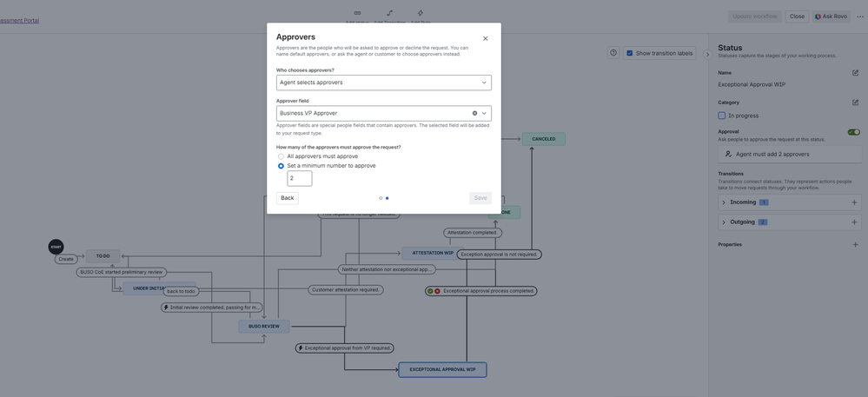Image resolution: width=868 pixels, height=397 pixels.
Task: Expand the Outgoing transitions section
Action: pyautogui.click(x=723, y=222)
